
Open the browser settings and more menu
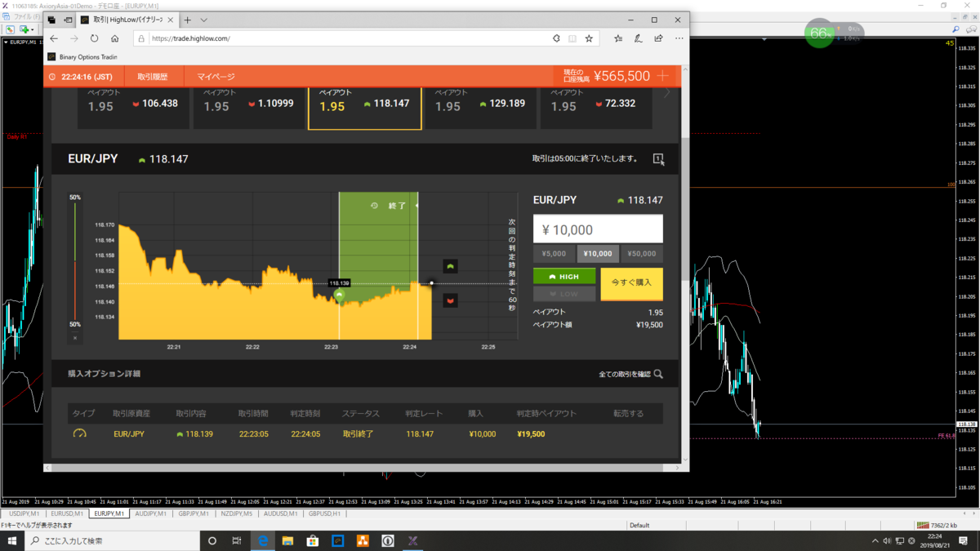click(x=679, y=38)
